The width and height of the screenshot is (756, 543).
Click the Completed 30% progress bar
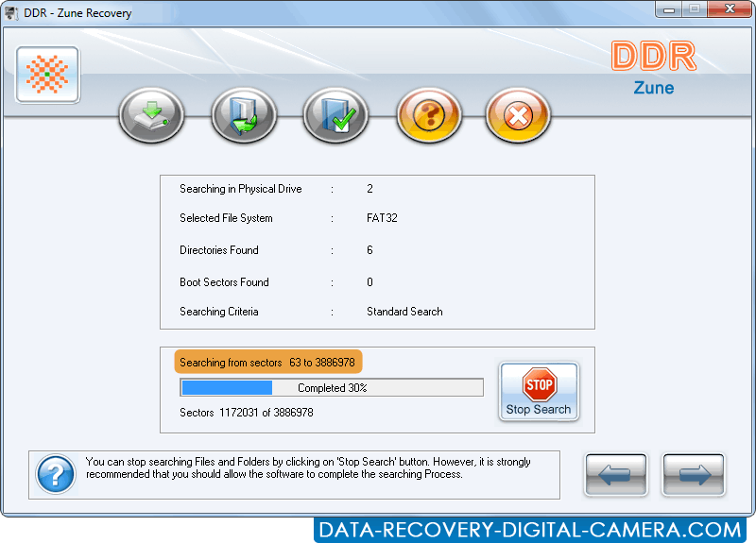(x=332, y=387)
